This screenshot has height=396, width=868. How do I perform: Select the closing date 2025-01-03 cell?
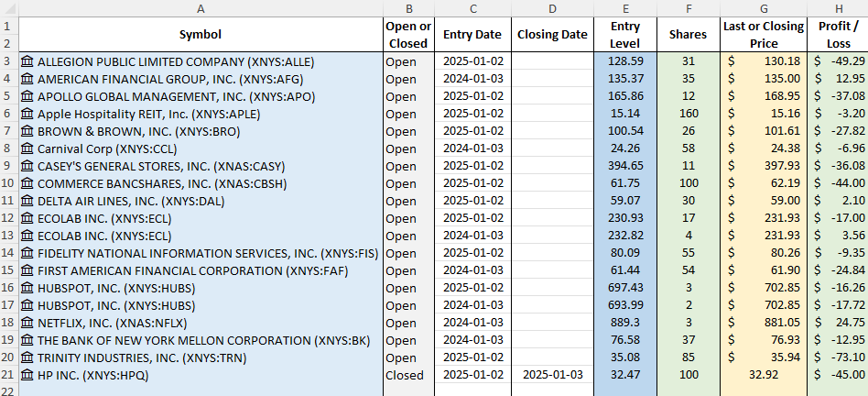point(552,375)
